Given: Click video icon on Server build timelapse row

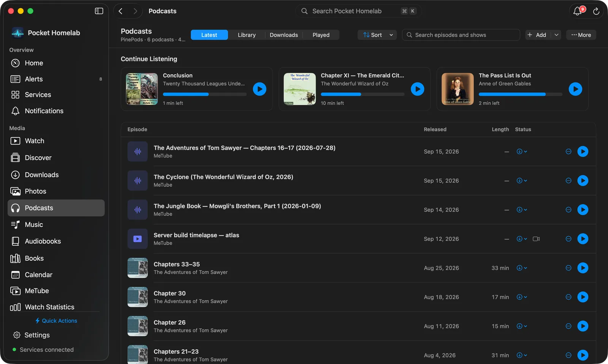Looking at the screenshot, I should pyautogui.click(x=536, y=239).
